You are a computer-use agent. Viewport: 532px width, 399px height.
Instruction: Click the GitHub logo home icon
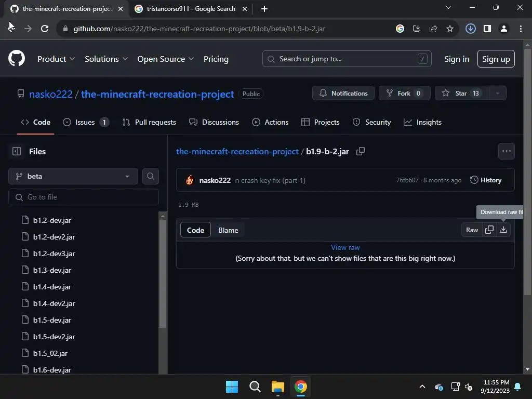[17, 58]
